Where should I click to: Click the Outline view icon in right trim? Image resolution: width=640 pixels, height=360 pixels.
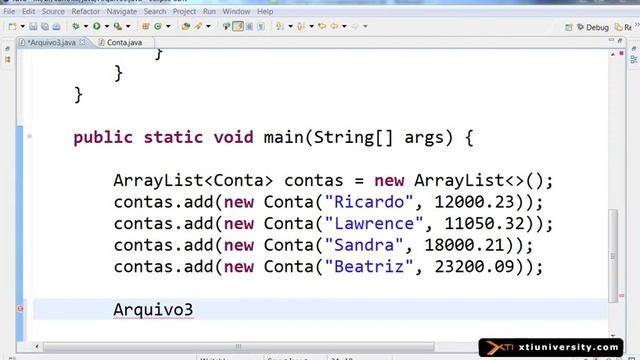coord(633,60)
